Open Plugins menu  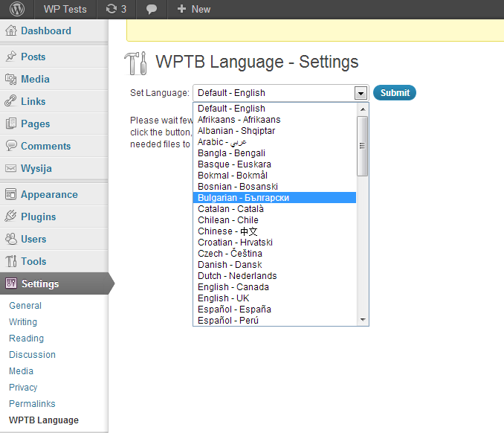point(38,216)
